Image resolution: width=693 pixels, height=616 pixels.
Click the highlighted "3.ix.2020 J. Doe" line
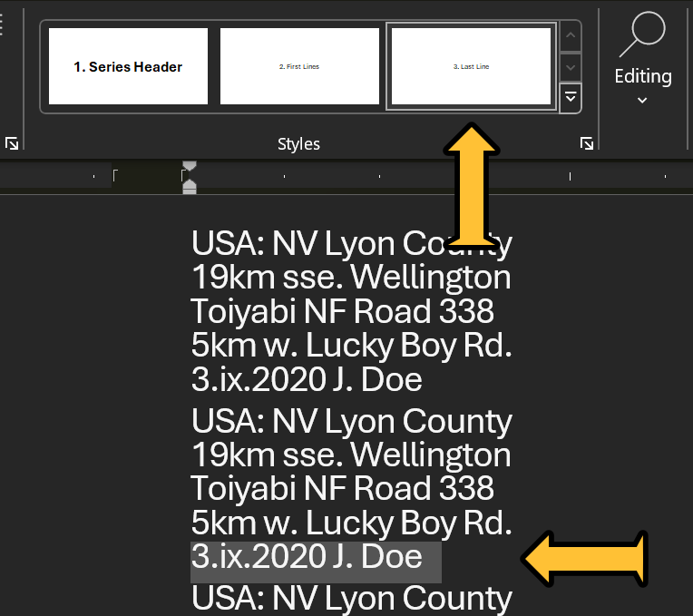307,556
